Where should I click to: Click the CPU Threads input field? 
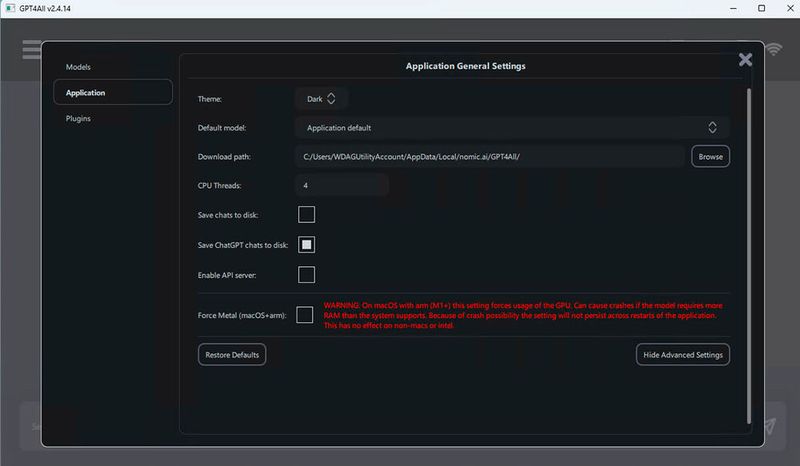tap(342, 185)
